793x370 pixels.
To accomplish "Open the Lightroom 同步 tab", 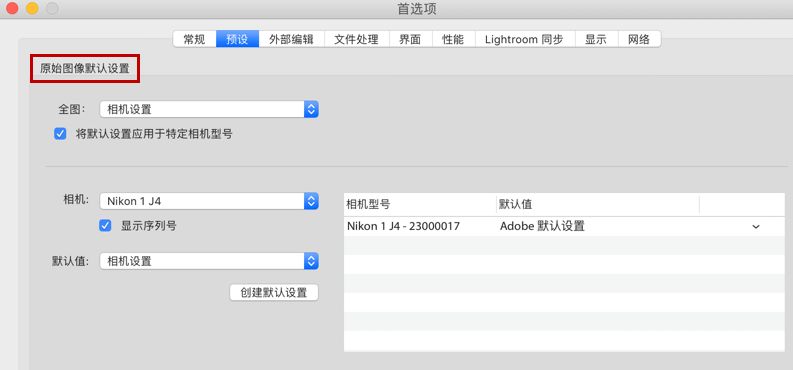I will [x=525, y=39].
